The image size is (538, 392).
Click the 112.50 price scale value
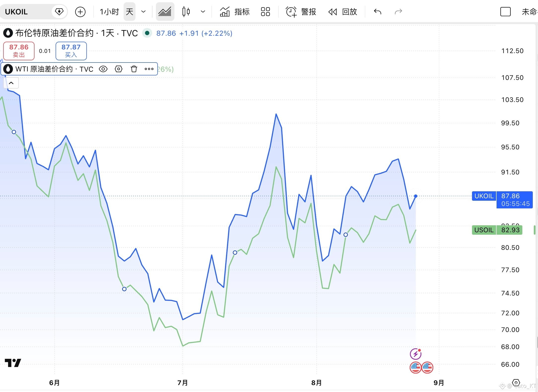click(512, 51)
